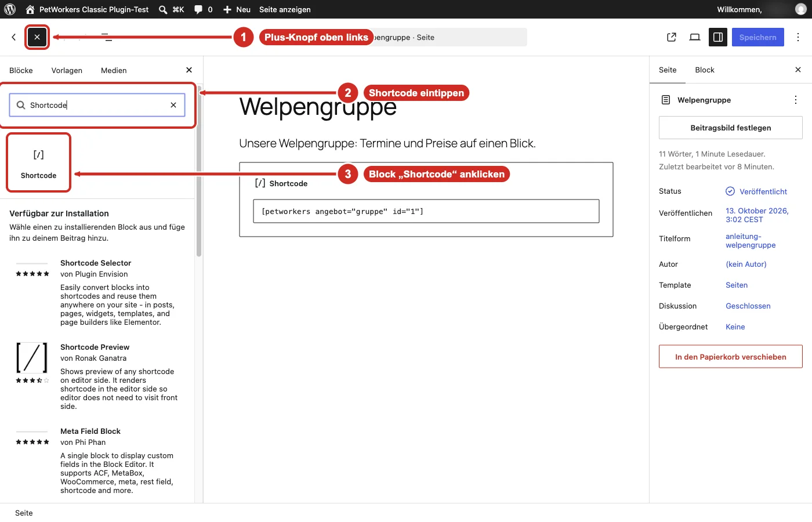Change status Veröffentlicht

[x=756, y=191]
